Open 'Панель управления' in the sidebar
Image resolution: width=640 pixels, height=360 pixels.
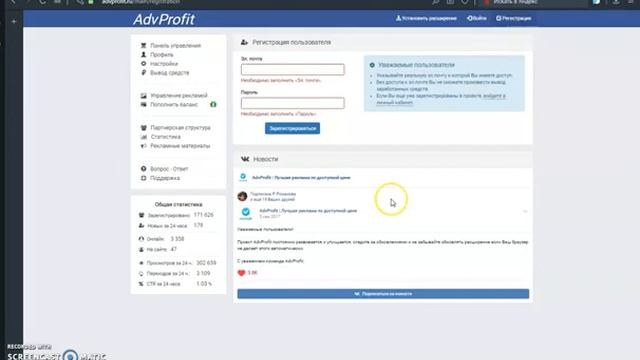(x=176, y=46)
